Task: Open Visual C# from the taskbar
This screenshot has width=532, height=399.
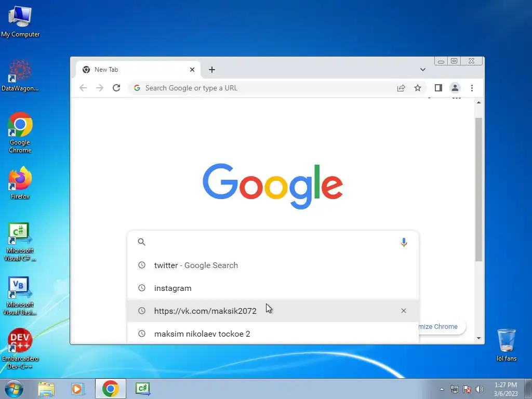Action: click(142, 389)
